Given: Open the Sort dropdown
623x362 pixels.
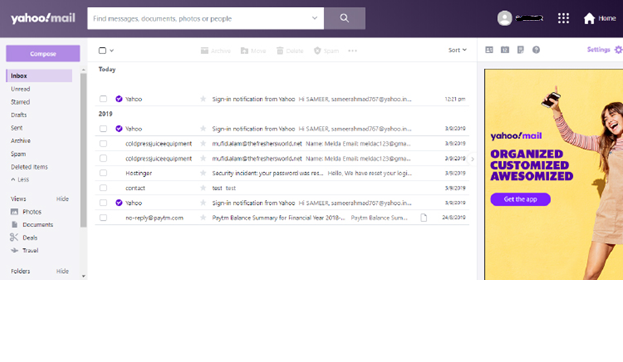Looking at the screenshot, I should [457, 50].
